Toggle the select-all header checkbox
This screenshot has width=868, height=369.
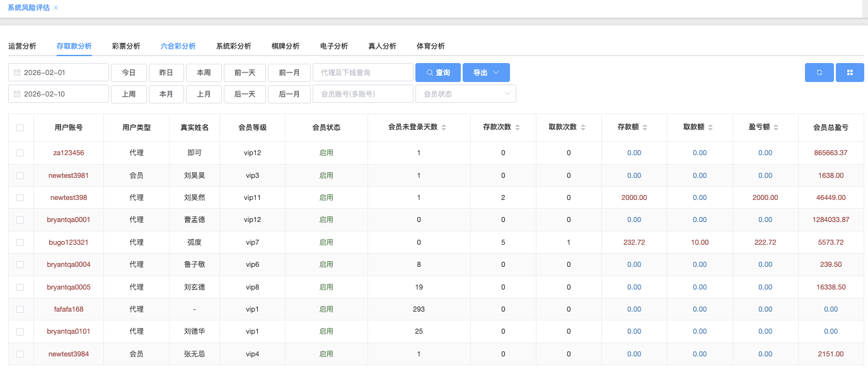tap(20, 127)
